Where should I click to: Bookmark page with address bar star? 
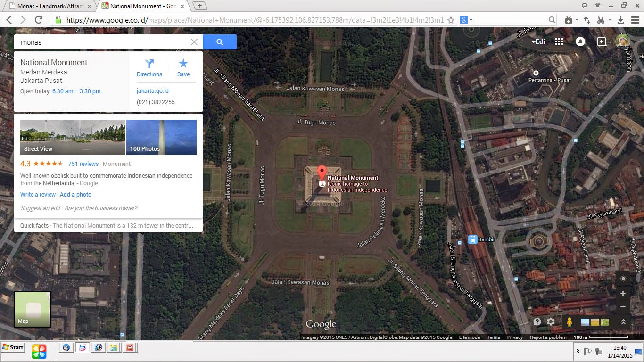coord(451,20)
